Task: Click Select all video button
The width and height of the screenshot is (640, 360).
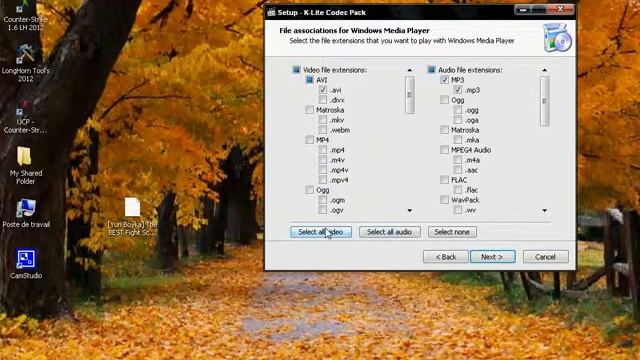Action: tap(321, 232)
